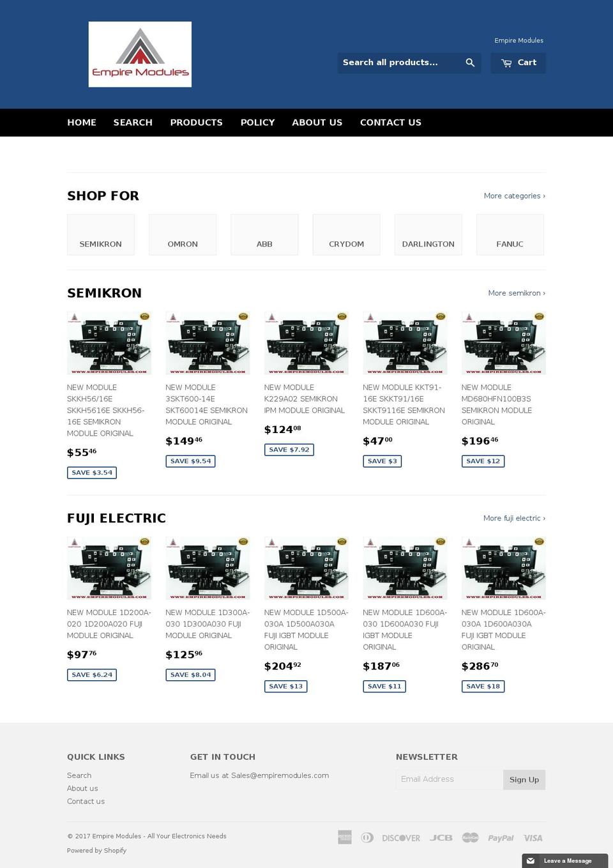Click the PayPal payment icon
Screen dimensions: 613x868
501,837
